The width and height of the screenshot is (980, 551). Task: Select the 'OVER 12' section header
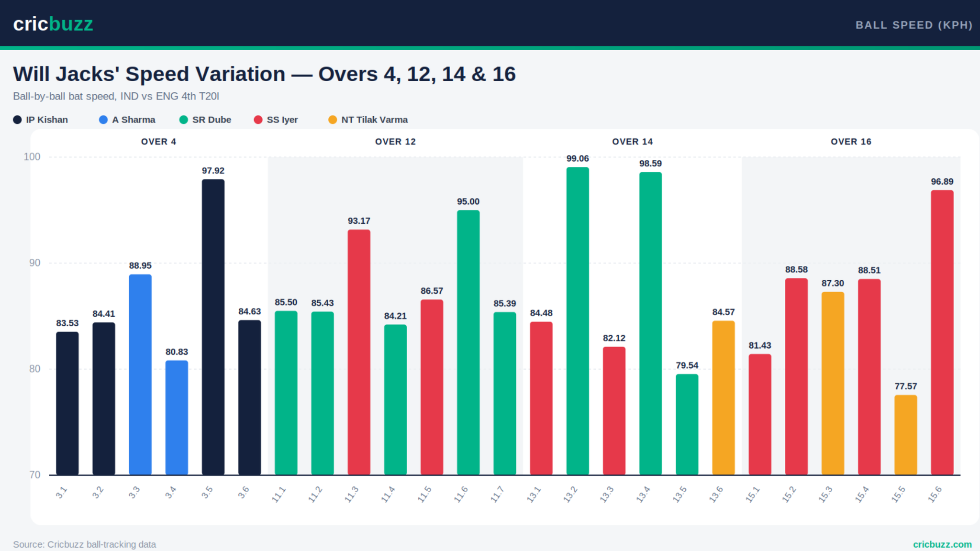pyautogui.click(x=395, y=142)
